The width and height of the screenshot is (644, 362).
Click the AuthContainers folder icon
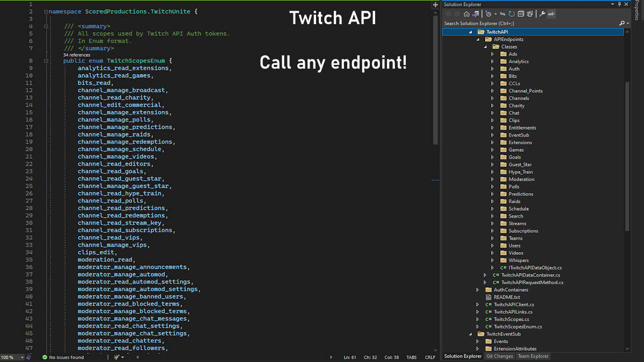tap(488, 290)
